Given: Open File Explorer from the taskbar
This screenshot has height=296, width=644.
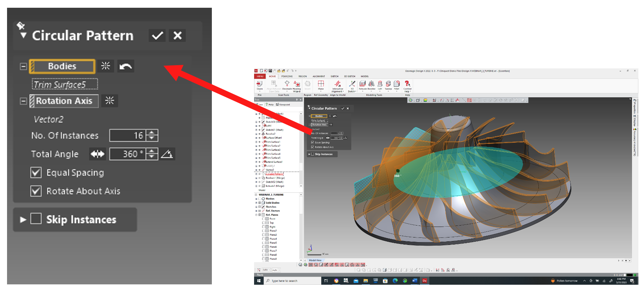Looking at the screenshot, I should (x=366, y=281).
